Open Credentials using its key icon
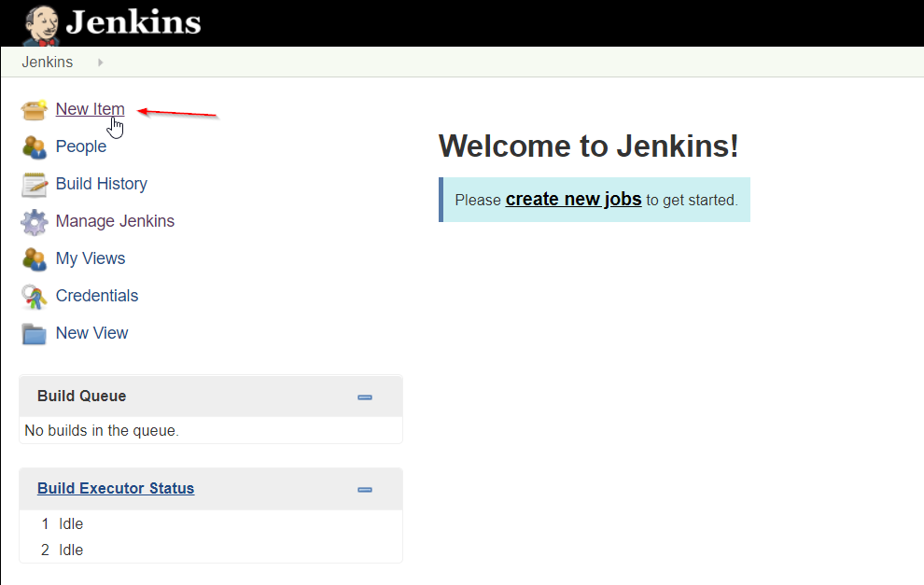This screenshot has height=585, width=924. pos(34,296)
